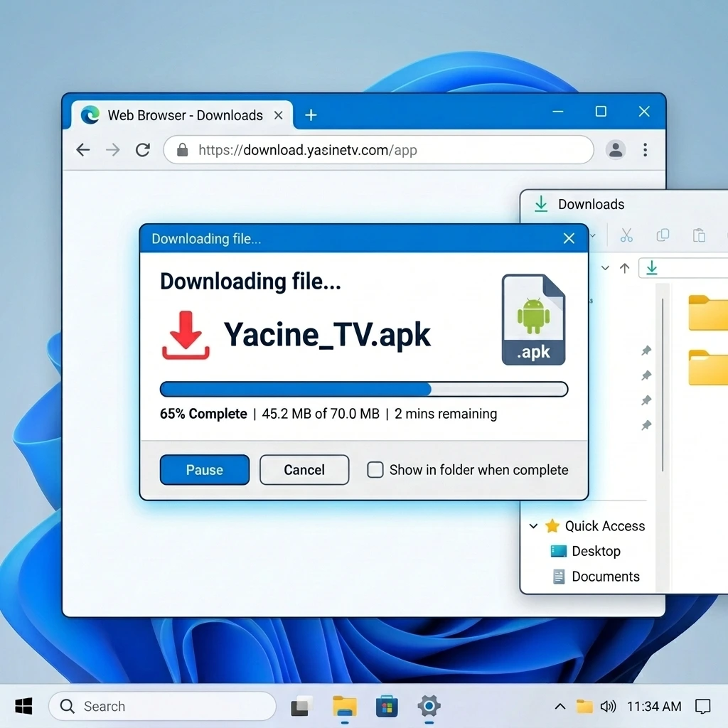Click the Copy icon in Downloads toolbar
Screen dimensions: 728x728
(663, 235)
